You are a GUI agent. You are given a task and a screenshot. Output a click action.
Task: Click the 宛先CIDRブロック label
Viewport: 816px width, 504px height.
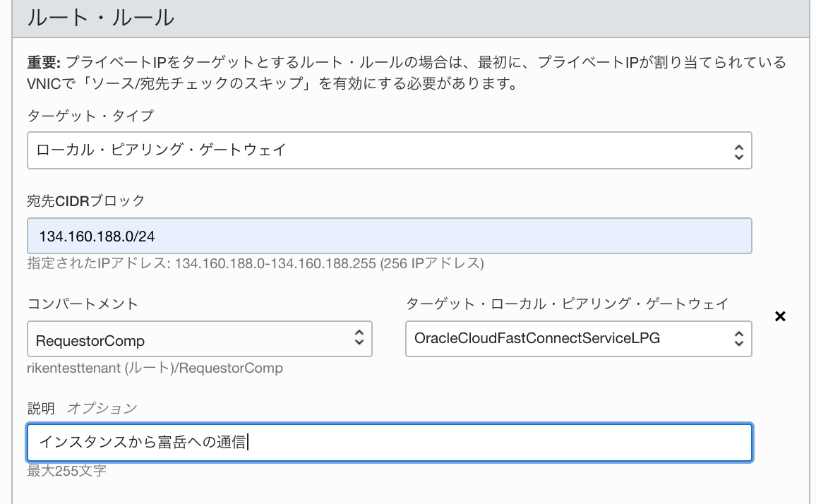pyautogui.click(x=86, y=200)
